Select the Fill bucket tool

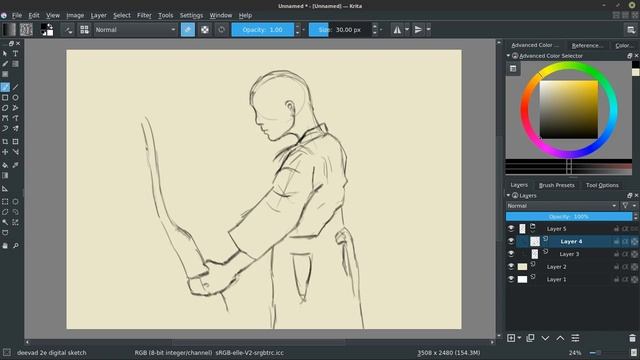tap(5, 165)
